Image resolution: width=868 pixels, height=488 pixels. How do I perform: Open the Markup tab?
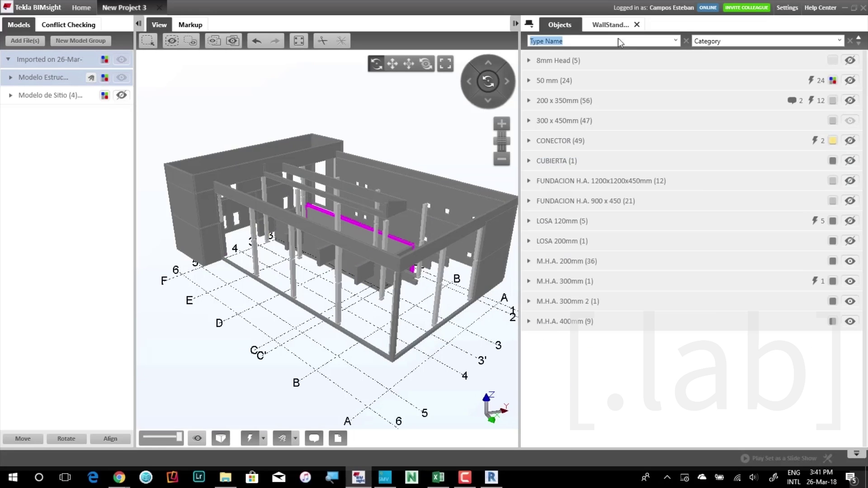190,25
